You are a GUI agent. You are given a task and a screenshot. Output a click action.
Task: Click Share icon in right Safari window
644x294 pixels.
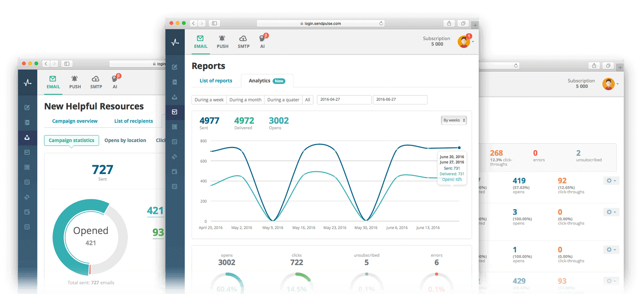tap(594, 66)
